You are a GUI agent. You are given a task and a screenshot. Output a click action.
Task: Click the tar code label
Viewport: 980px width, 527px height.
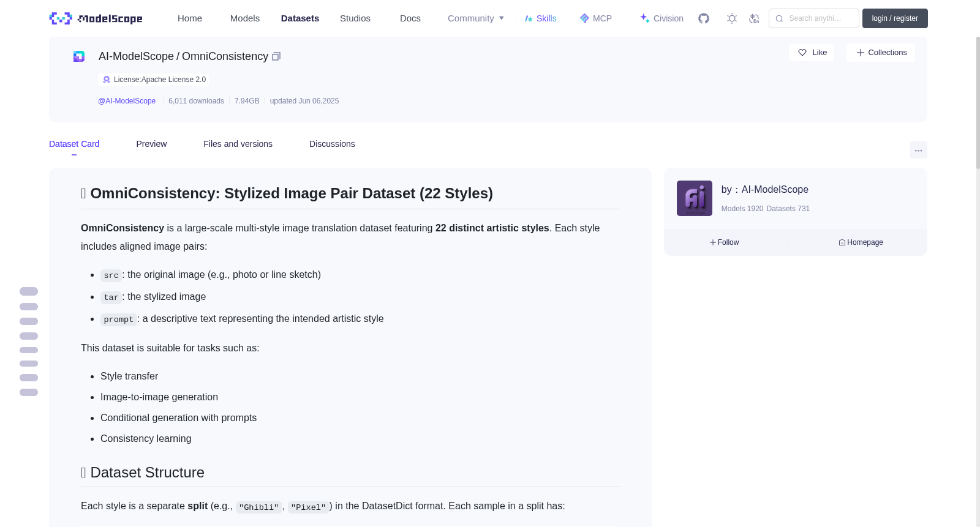pos(111,297)
